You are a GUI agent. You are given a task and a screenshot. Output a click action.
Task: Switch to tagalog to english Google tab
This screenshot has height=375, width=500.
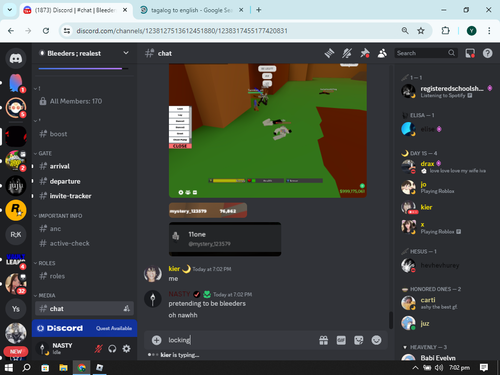191,10
